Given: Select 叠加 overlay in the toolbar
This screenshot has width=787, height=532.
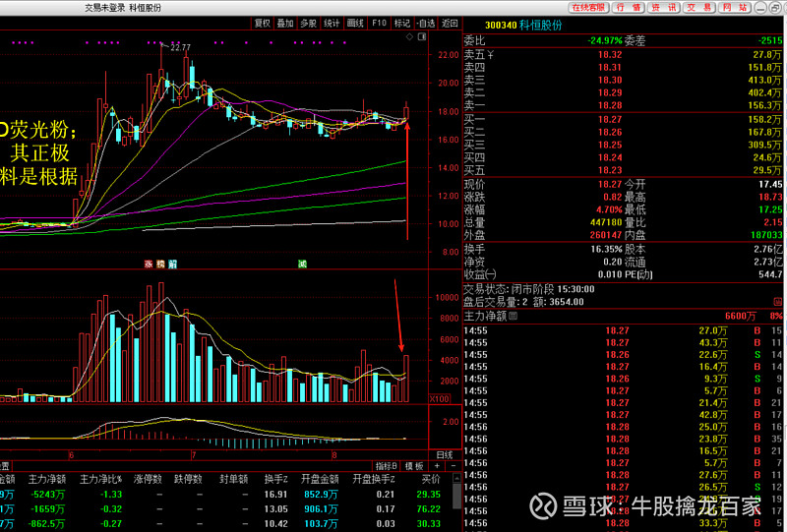Looking at the screenshot, I should [x=285, y=23].
